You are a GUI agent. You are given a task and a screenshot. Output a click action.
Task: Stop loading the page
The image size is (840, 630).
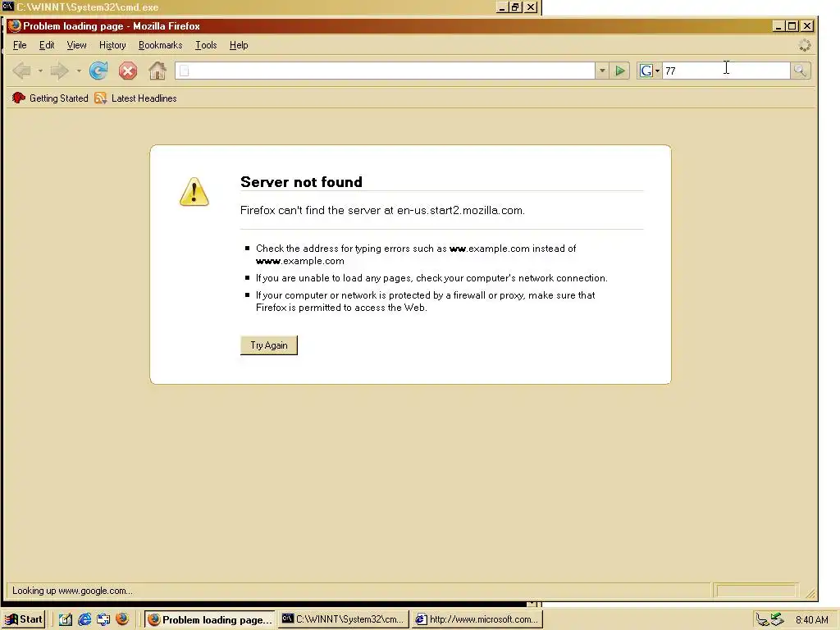tap(127, 71)
